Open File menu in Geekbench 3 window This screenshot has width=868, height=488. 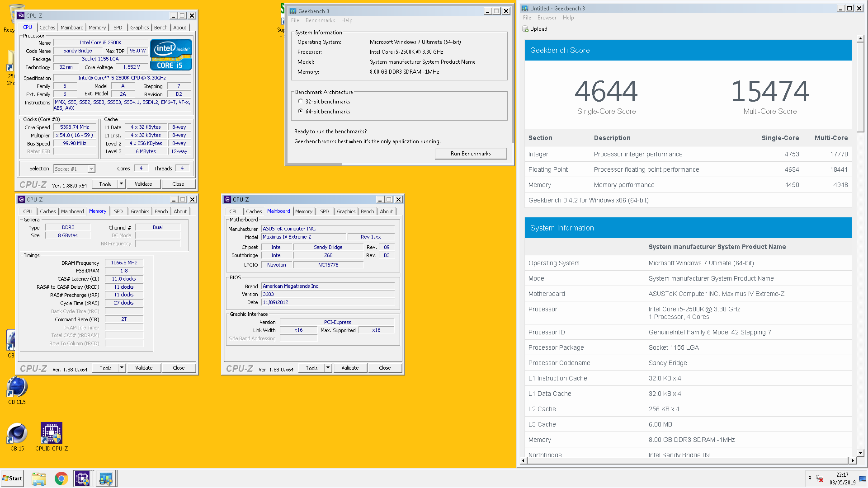295,20
